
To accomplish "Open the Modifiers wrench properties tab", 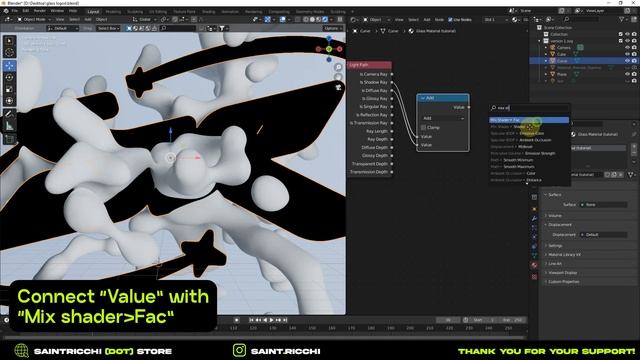I will click(534, 218).
